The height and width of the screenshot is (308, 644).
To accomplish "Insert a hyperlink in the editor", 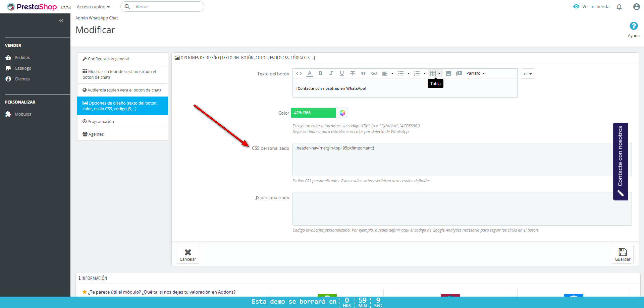I will [374, 73].
